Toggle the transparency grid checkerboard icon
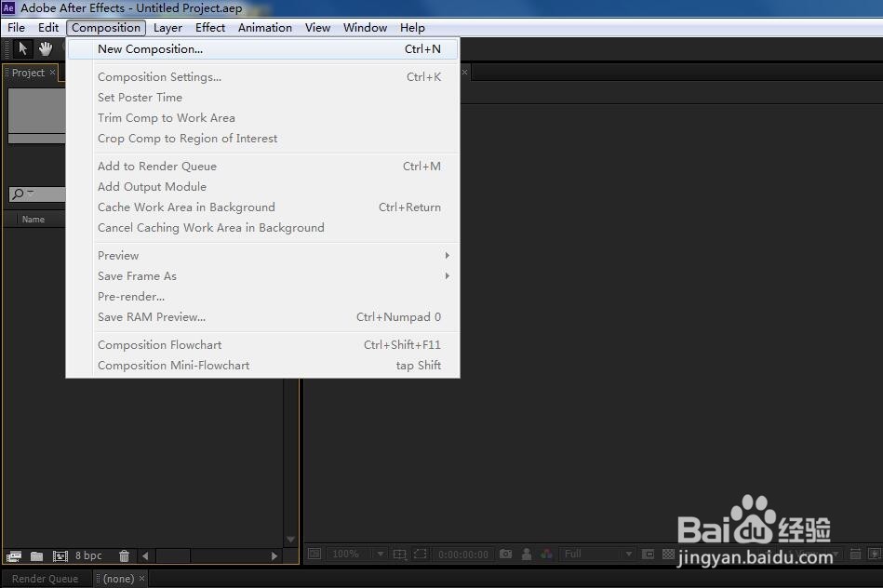The width and height of the screenshot is (883, 588). point(668,555)
